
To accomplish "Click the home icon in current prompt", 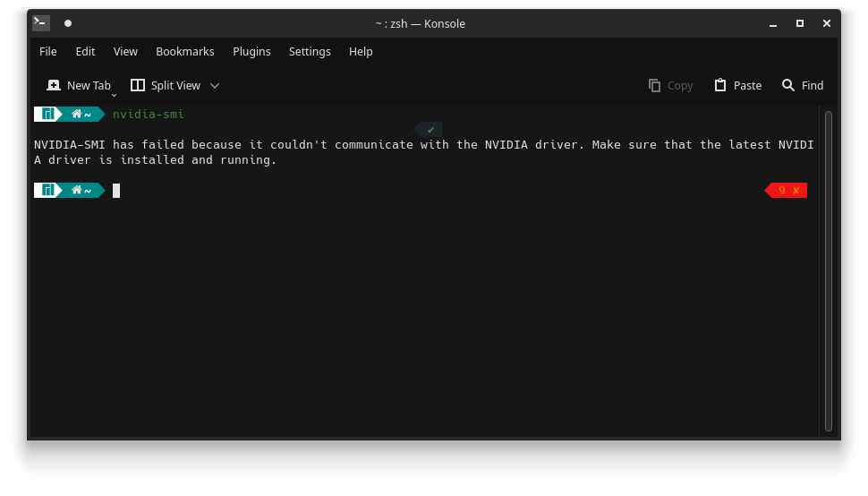I will point(76,190).
